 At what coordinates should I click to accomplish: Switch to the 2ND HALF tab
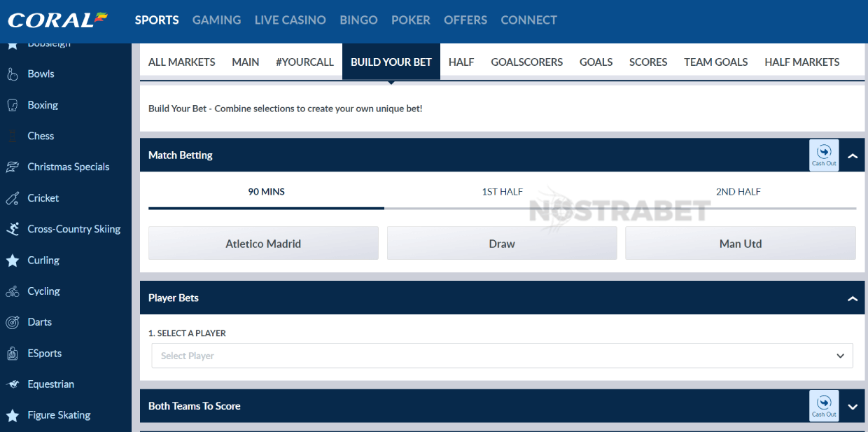click(x=738, y=192)
